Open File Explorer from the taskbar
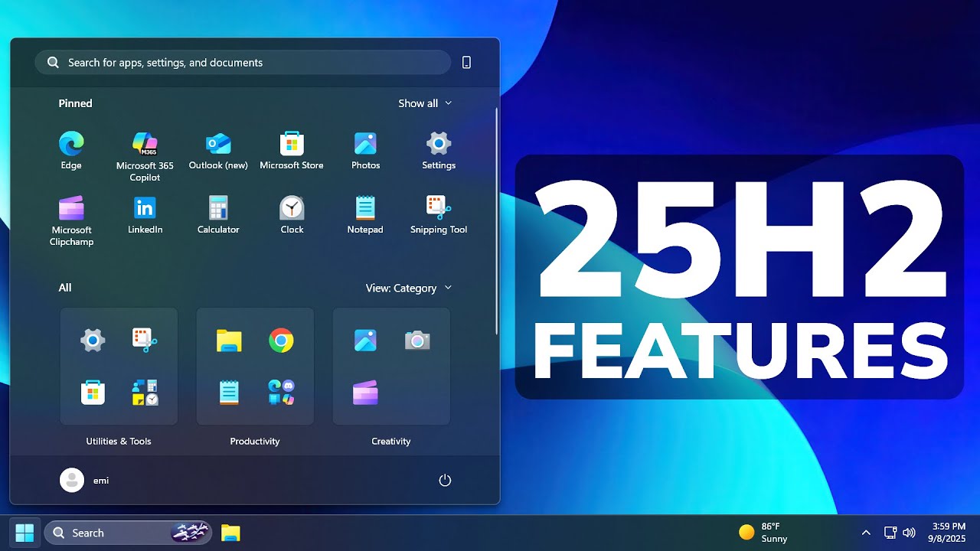Image resolution: width=980 pixels, height=551 pixels. point(230,533)
